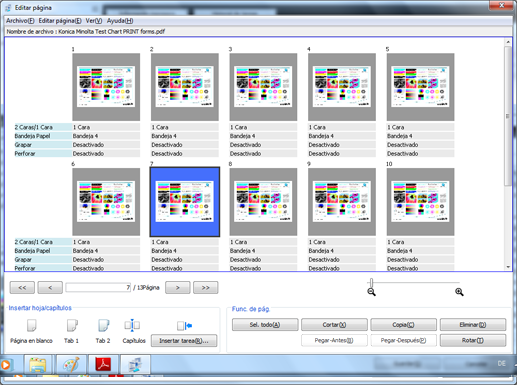This screenshot has height=385, width=517.
Task: Click the Página en blanco insert icon
Action: tap(31, 325)
